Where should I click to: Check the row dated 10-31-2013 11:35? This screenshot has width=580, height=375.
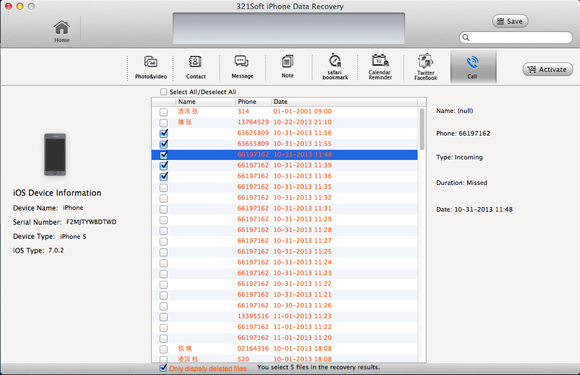click(x=163, y=187)
